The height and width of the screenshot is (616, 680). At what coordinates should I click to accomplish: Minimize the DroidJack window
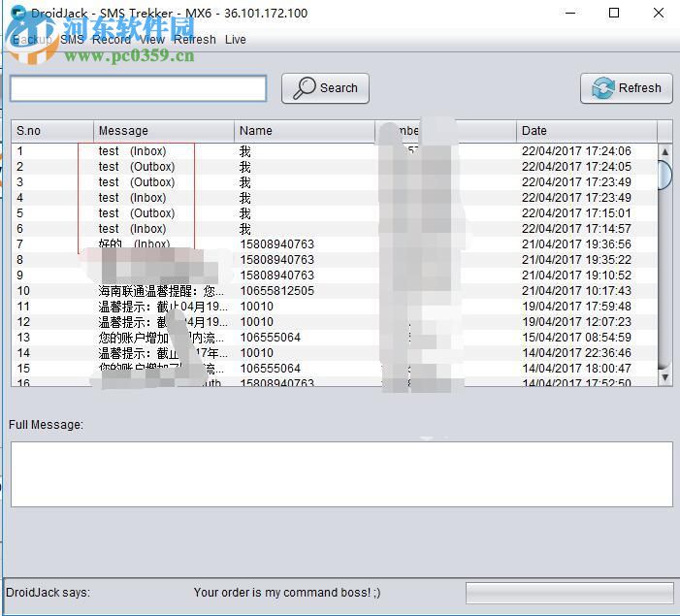pyautogui.click(x=570, y=13)
